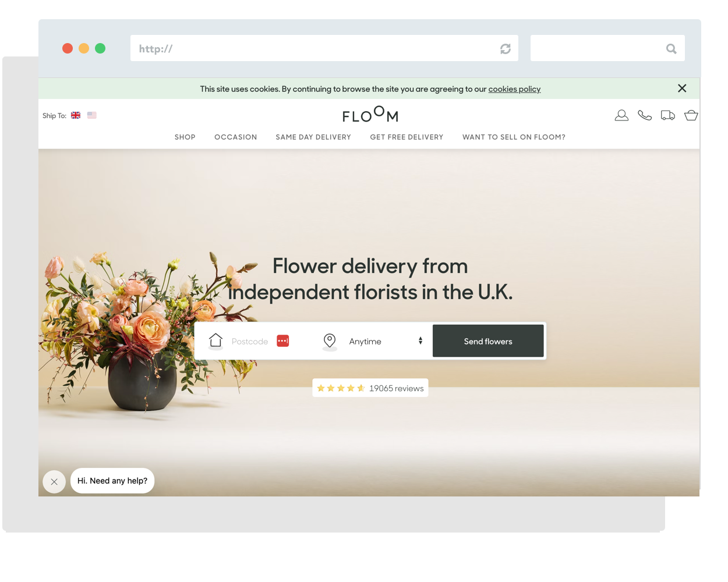Click the Postcode input field
This screenshot has width=728, height=582.
pyautogui.click(x=250, y=342)
